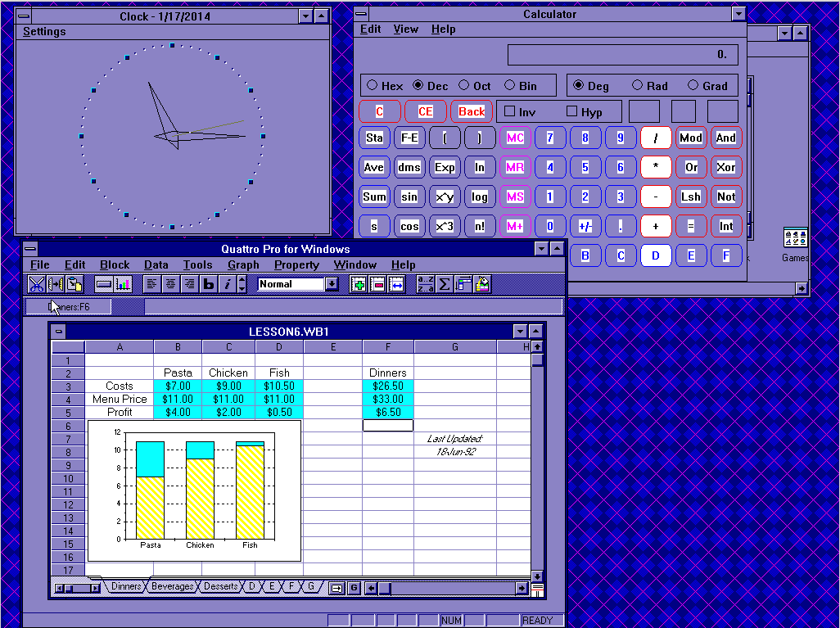Select the Cut scissors tool
The width and height of the screenshot is (840, 628).
(x=36, y=284)
